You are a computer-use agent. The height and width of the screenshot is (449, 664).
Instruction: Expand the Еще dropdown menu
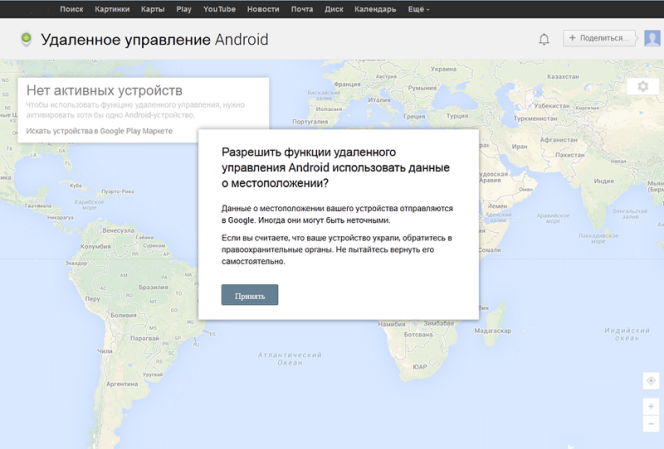[x=418, y=9]
